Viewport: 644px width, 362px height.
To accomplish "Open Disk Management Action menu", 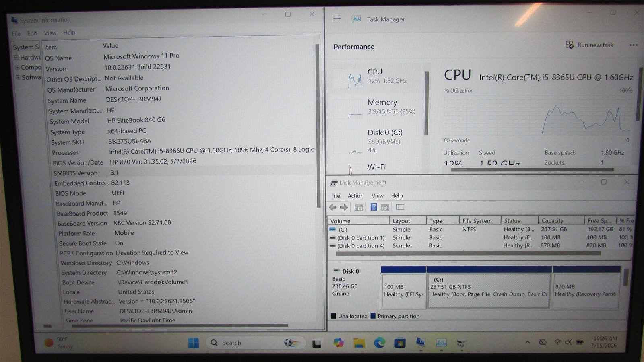I will (355, 196).
